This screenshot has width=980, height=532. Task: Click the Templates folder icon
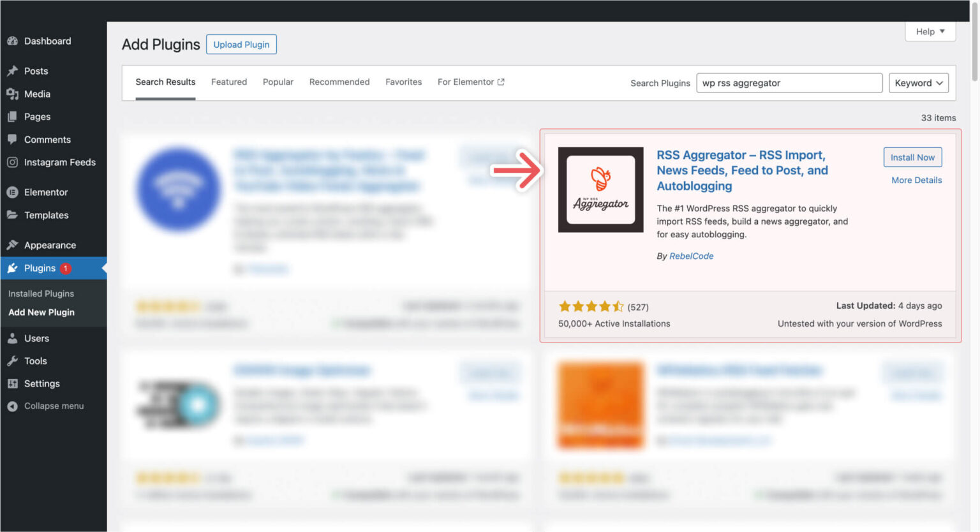coord(12,215)
